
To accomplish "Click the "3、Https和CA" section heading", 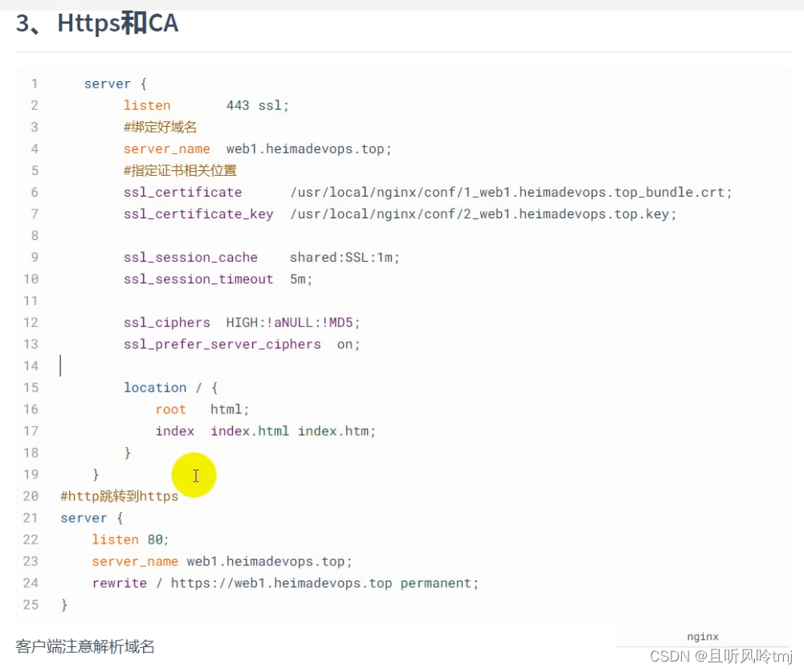I will pyautogui.click(x=97, y=24).
